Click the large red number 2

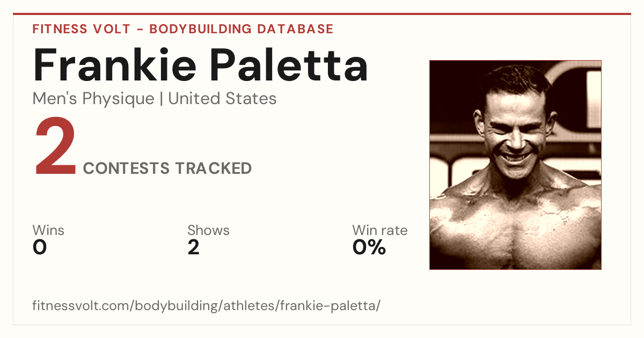point(56,148)
